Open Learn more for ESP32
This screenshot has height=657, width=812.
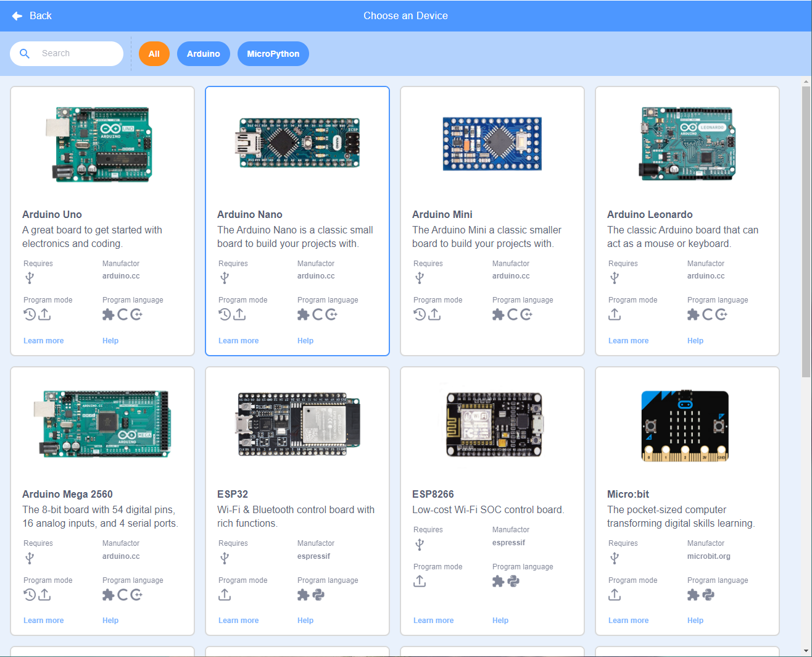pos(238,621)
